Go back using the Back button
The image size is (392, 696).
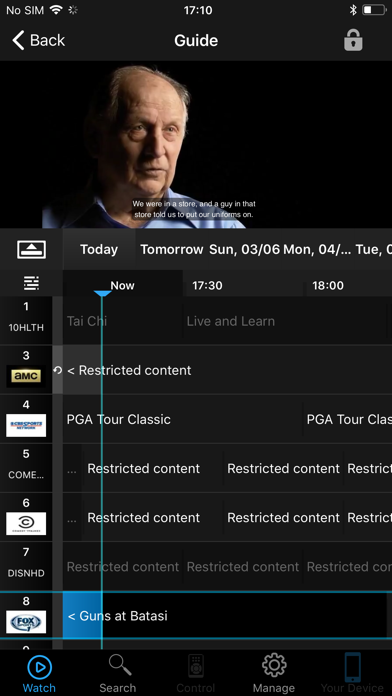(x=38, y=40)
